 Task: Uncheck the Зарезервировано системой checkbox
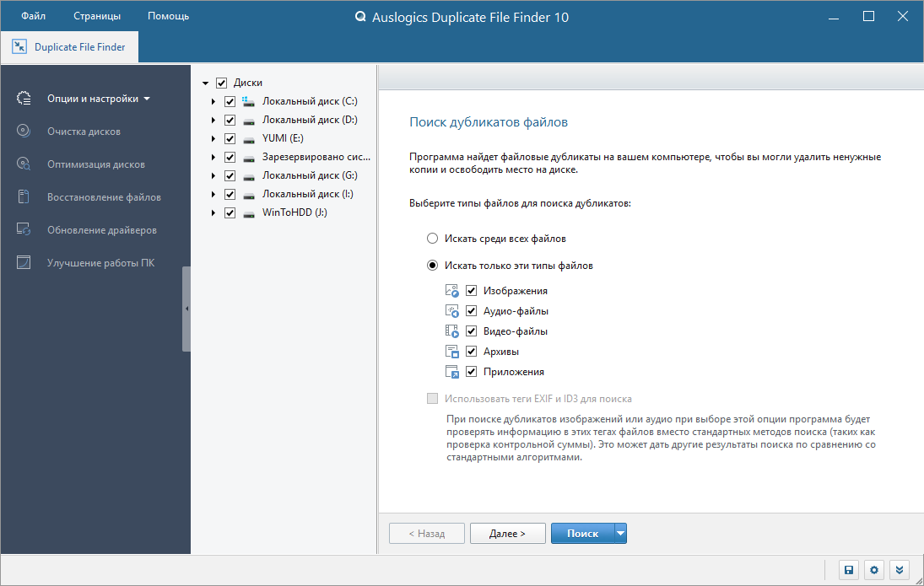pos(230,157)
